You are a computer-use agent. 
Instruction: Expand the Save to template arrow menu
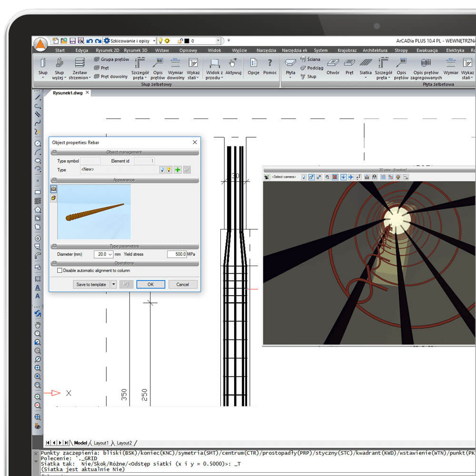[x=114, y=285]
